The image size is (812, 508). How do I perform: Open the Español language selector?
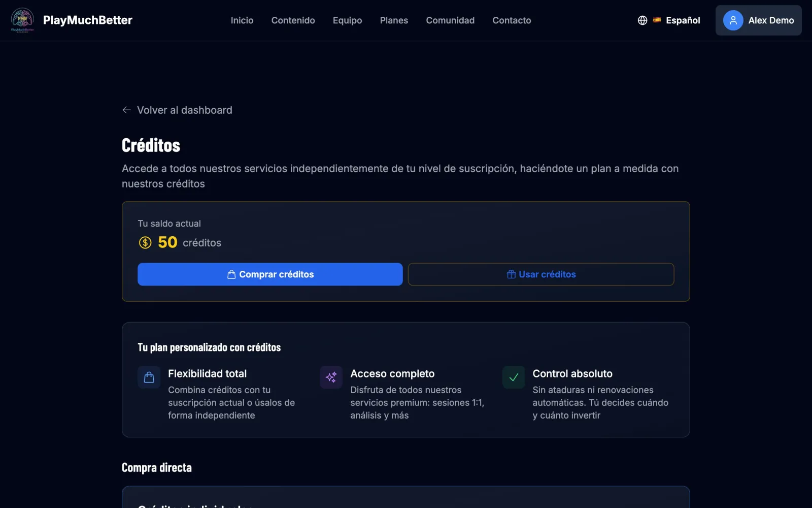[x=669, y=20]
